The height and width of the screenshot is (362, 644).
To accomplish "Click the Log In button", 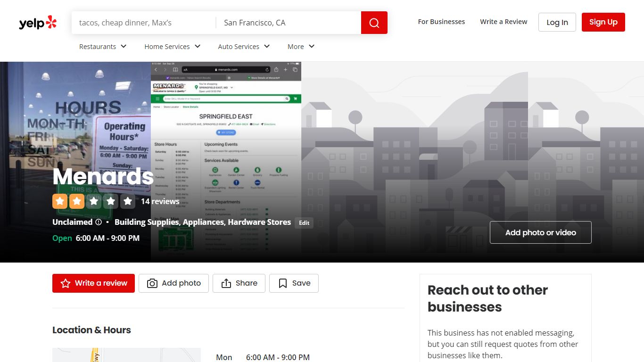I will click(557, 22).
